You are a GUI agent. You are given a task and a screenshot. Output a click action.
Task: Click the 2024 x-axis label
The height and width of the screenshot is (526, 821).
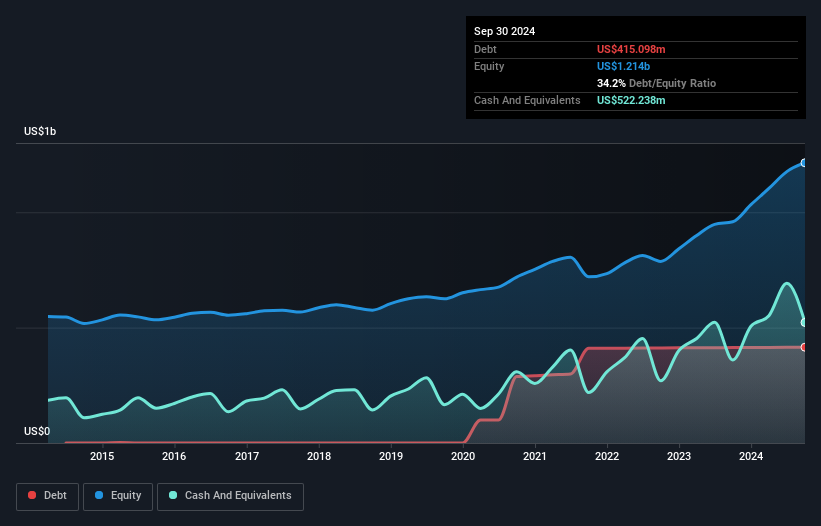tap(751, 456)
